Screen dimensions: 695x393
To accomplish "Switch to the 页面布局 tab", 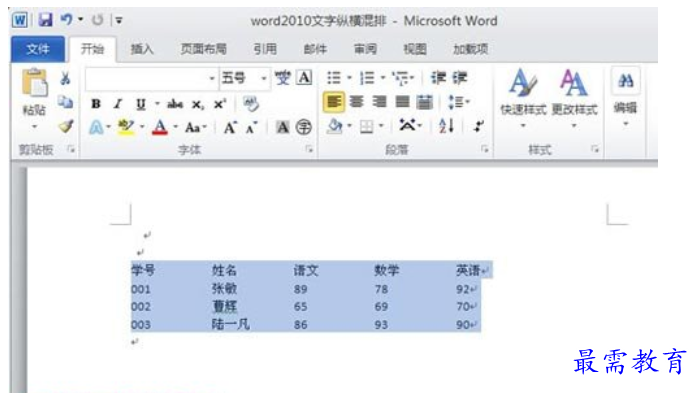I will click(203, 49).
